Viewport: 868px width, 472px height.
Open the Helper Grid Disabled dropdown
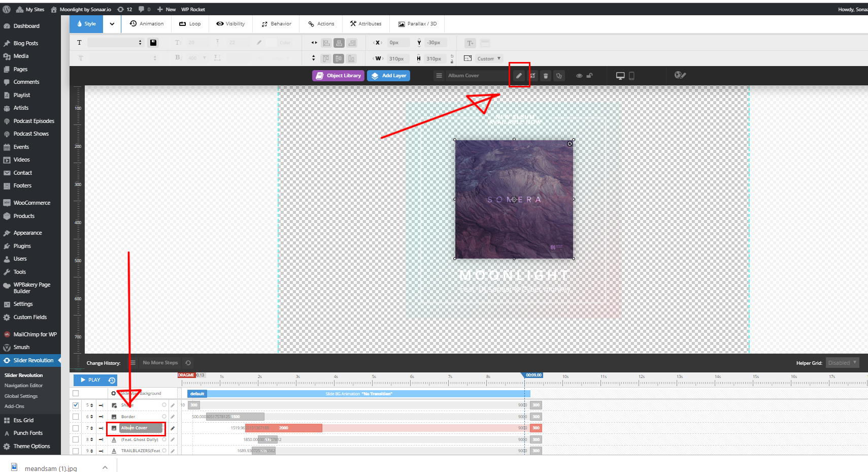click(843, 363)
